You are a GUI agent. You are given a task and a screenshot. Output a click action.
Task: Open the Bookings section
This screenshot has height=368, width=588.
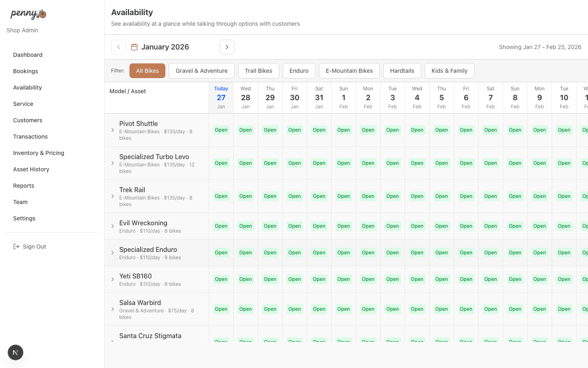coord(25,71)
